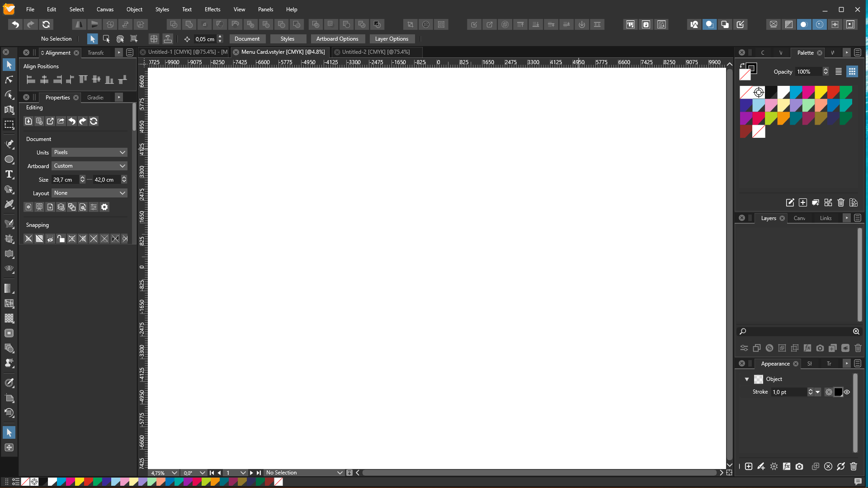Open the Layout dropdown set to None

pos(90,193)
